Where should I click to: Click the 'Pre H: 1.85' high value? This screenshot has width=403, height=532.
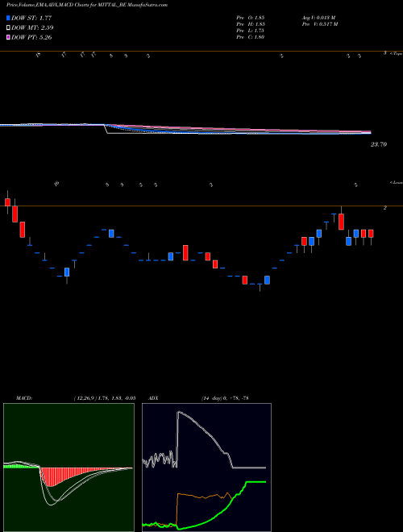(251, 24)
